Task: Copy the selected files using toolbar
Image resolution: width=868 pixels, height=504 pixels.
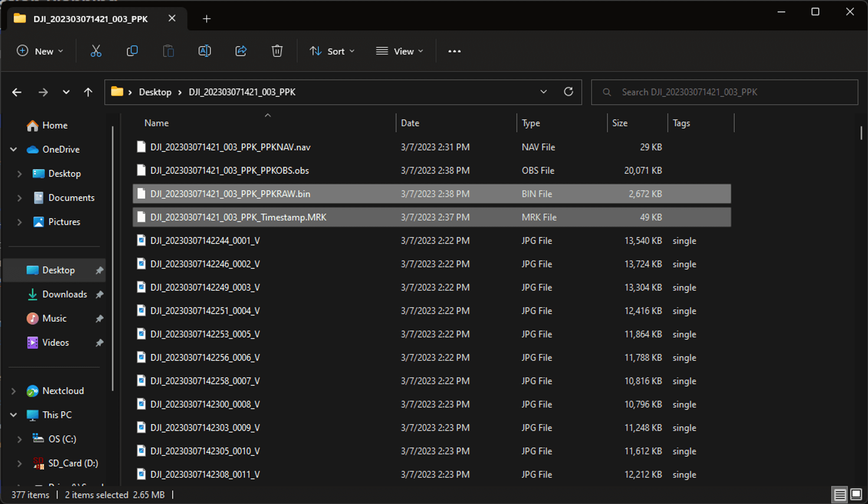Action: pyautogui.click(x=132, y=51)
